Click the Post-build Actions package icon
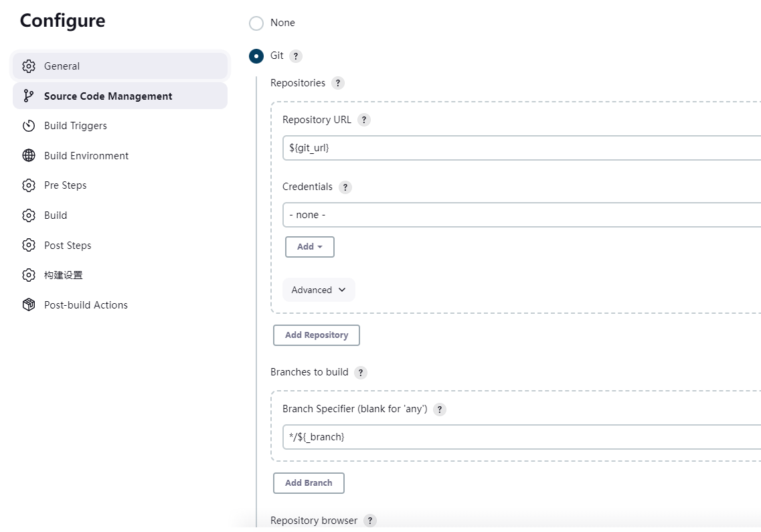The height and width of the screenshot is (532, 761). tap(28, 305)
